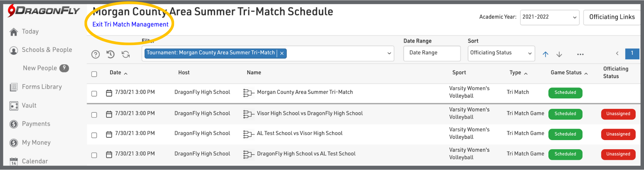Screen dimensions: 644x170
Task: Open the Academic Year 2021-2022 dropdown
Action: click(549, 17)
